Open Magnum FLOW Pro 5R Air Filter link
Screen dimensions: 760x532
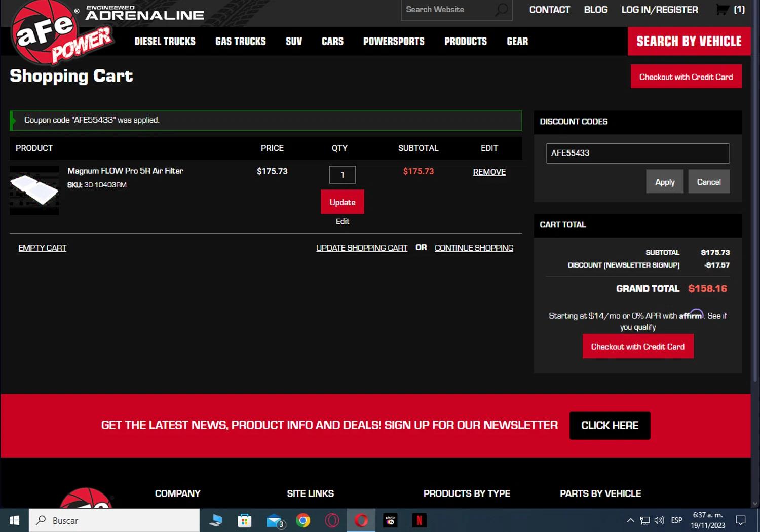click(x=125, y=171)
